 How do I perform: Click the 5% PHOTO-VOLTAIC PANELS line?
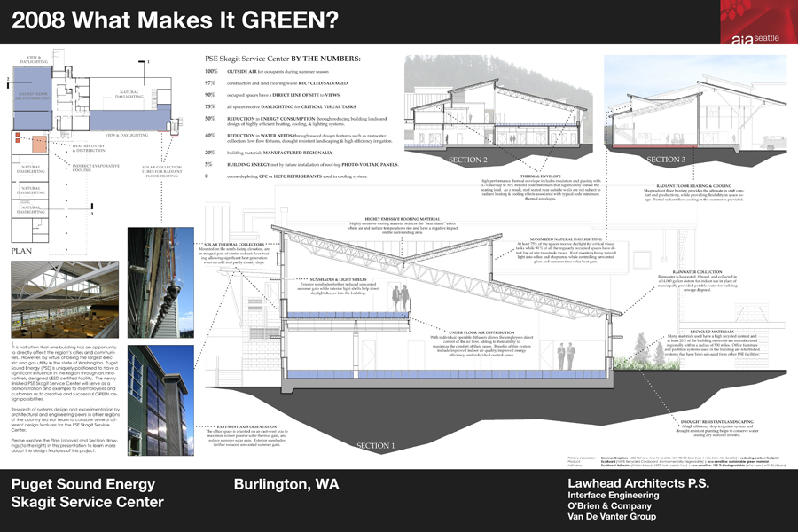(301, 164)
